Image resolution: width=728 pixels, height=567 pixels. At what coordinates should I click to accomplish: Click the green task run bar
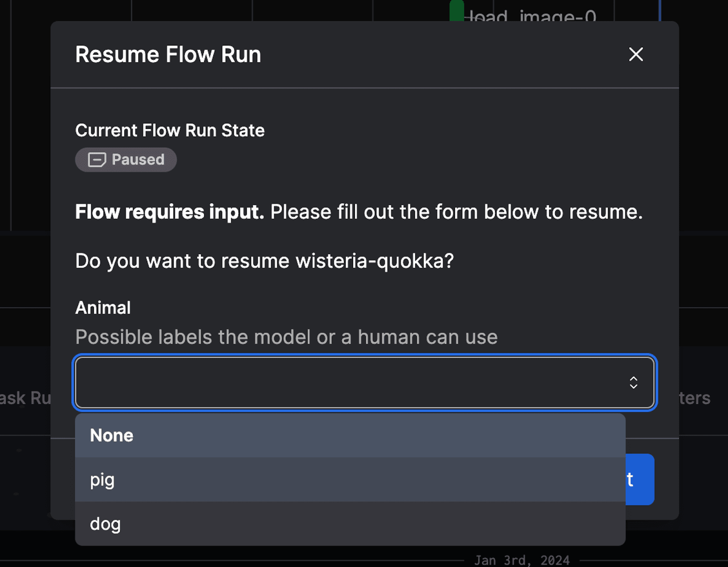(x=456, y=11)
